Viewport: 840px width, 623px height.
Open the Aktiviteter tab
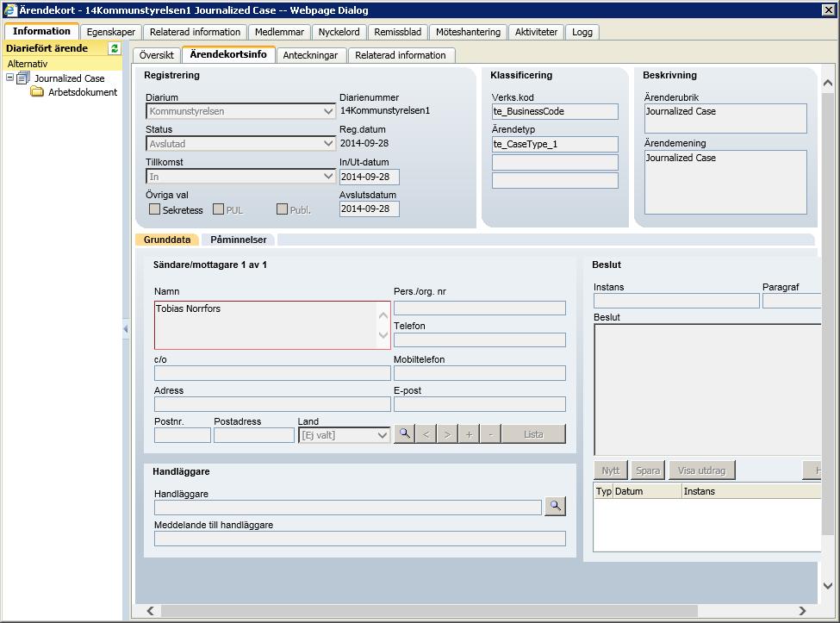pyautogui.click(x=536, y=32)
